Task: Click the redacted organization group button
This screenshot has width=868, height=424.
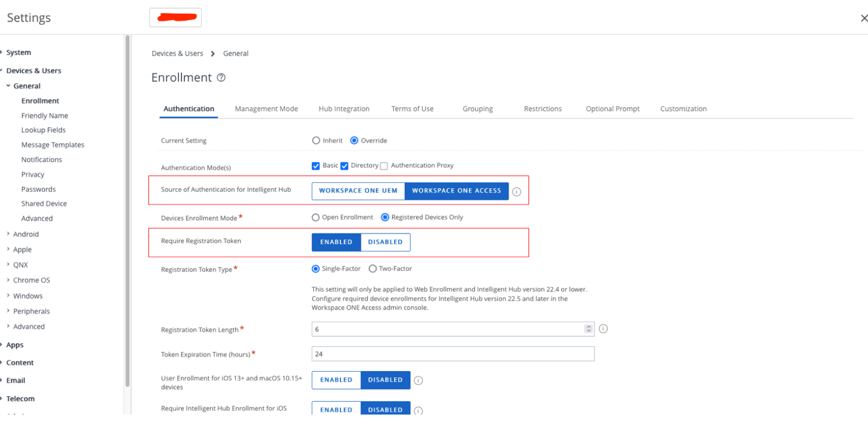Action: pyautogui.click(x=175, y=18)
